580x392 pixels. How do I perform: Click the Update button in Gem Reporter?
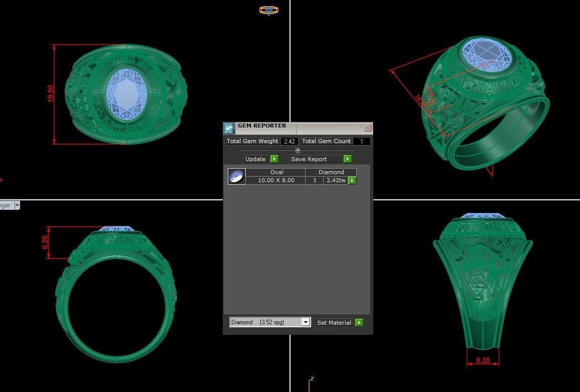[x=257, y=159]
